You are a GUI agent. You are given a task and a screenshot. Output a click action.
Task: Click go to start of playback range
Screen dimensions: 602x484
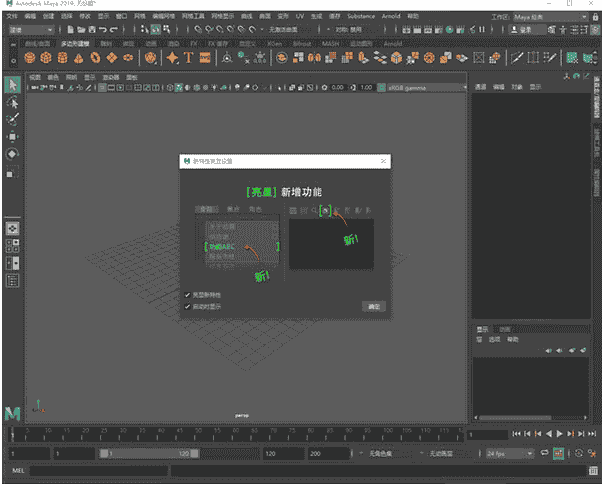[516, 434]
